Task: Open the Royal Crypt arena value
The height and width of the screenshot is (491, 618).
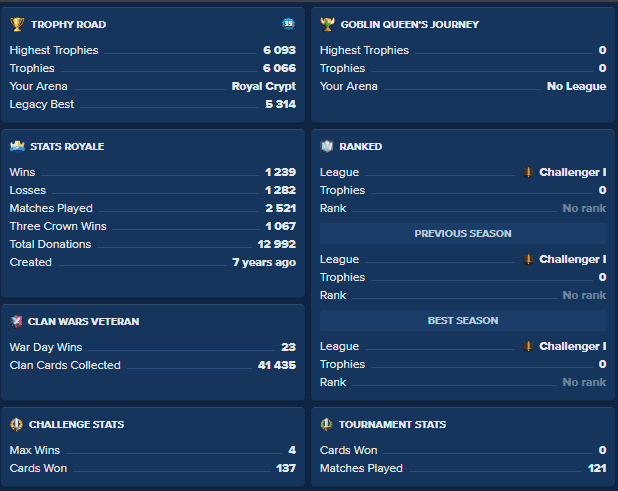Action: tap(263, 86)
